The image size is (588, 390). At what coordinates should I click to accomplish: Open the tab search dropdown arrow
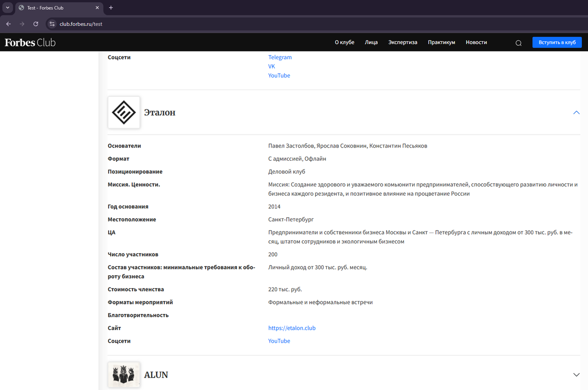pyautogui.click(x=7, y=8)
